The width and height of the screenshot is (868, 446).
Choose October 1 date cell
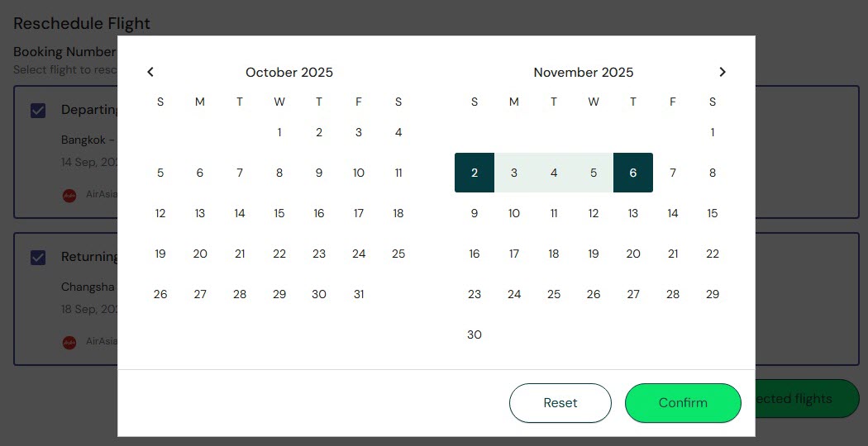[x=279, y=132]
